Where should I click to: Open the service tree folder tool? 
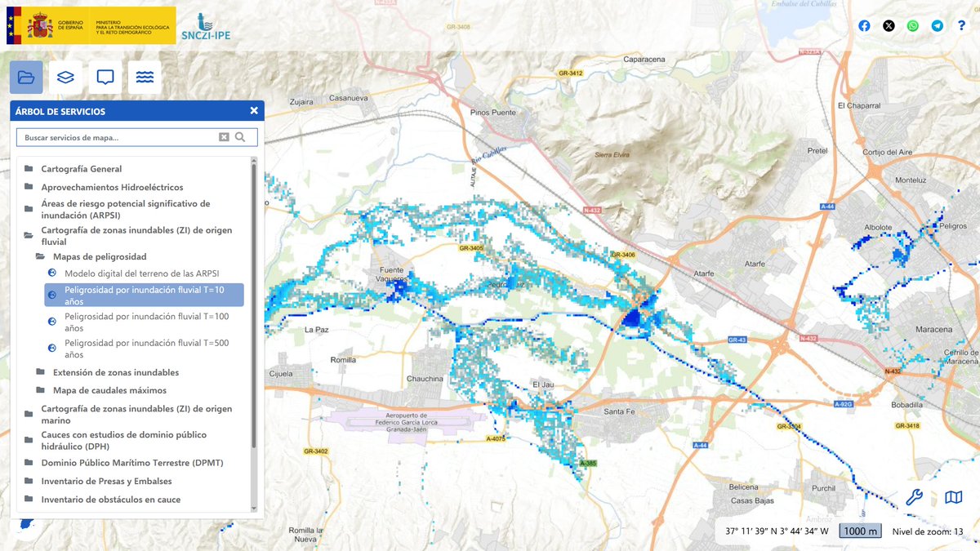[x=26, y=77]
